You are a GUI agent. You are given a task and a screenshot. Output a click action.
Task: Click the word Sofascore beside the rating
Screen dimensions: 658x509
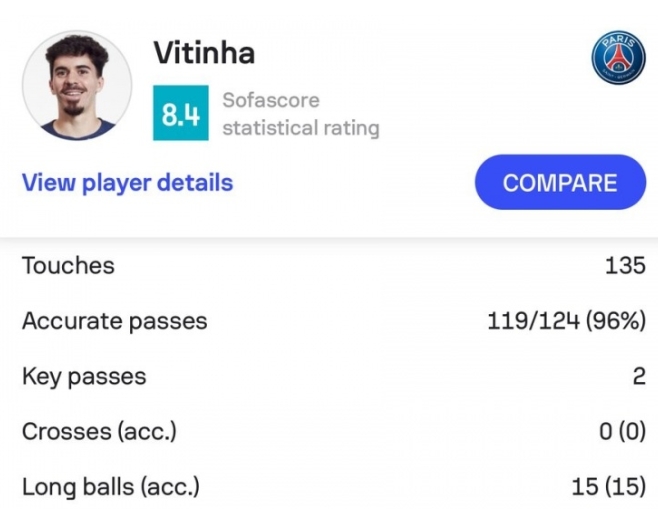(270, 100)
